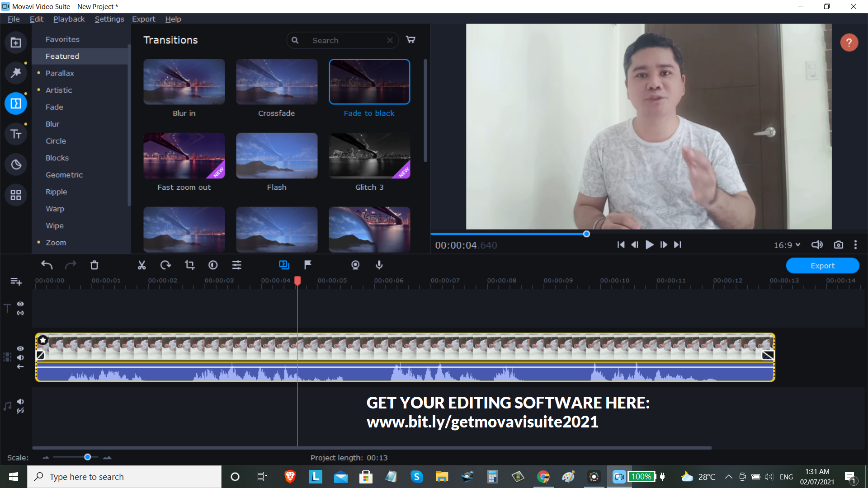Viewport: 868px width, 488px height.
Task: Open the 16:9 aspect ratio dropdown
Action: 787,245
